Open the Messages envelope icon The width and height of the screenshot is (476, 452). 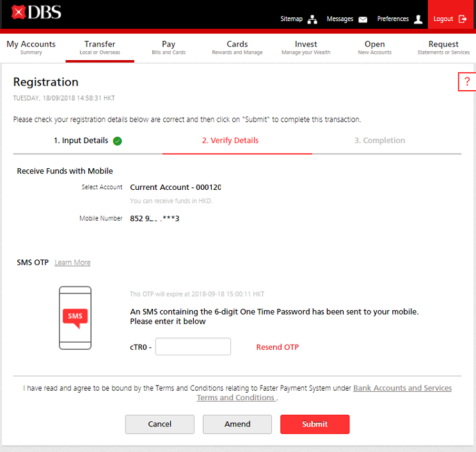point(363,19)
